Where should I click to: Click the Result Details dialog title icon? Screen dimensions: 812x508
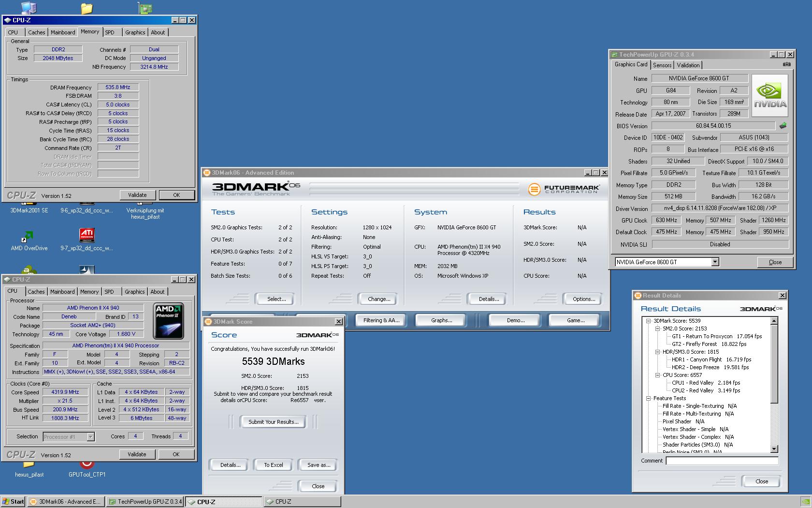click(x=638, y=296)
